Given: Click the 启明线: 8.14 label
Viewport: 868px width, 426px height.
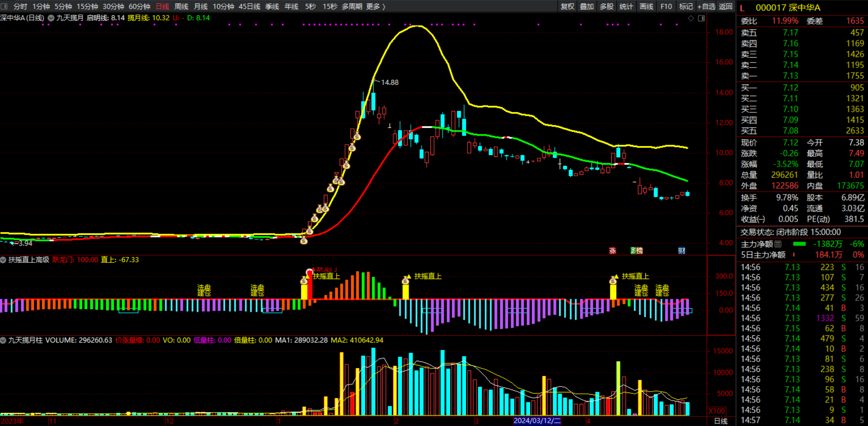Looking at the screenshot, I should (105, 18).
